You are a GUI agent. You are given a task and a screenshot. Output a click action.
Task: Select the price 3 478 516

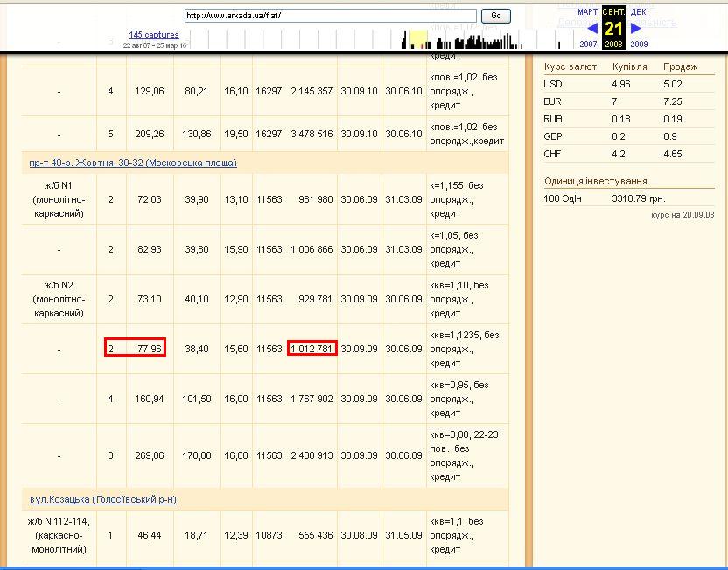[312, 134]
